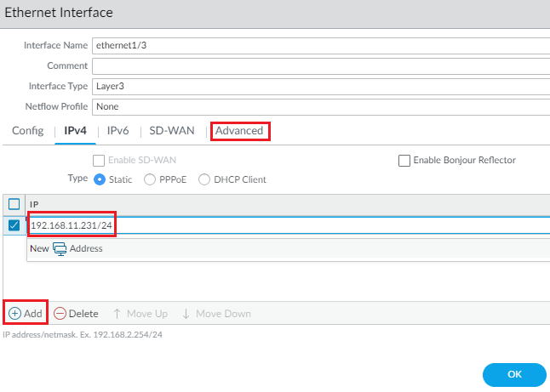550x392 pixels.
Task: Click the Move Down arrow icon
Action: (186, 313)
